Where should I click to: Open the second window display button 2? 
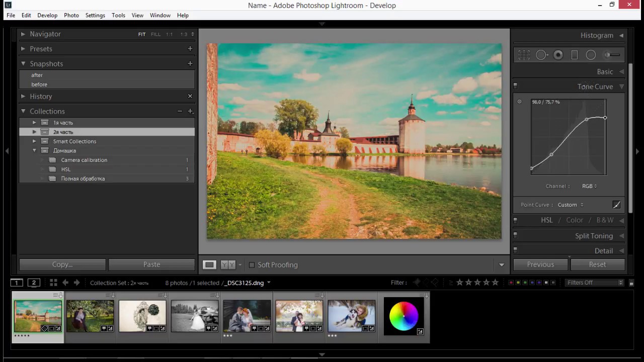34,283
